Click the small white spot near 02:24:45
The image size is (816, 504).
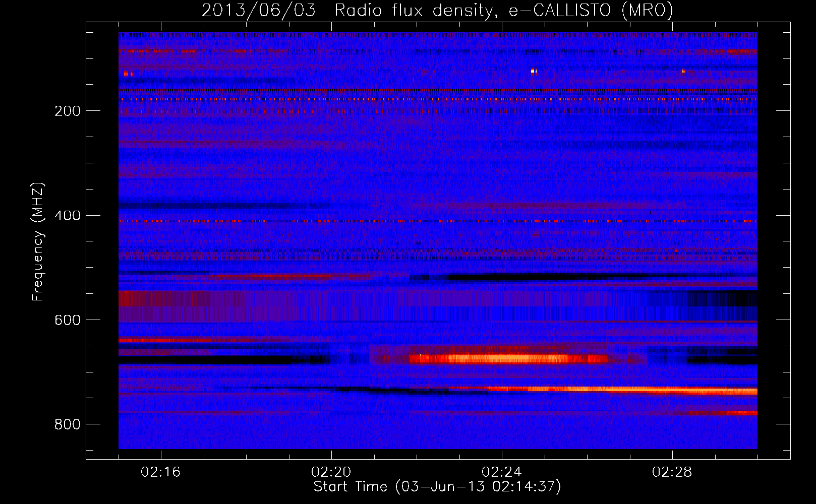tap(534, 71)
